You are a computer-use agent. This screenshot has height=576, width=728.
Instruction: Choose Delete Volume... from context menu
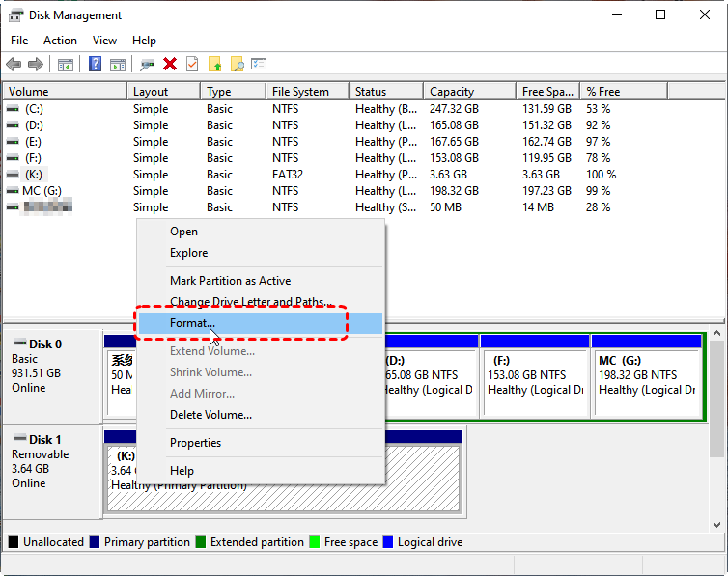261,415
